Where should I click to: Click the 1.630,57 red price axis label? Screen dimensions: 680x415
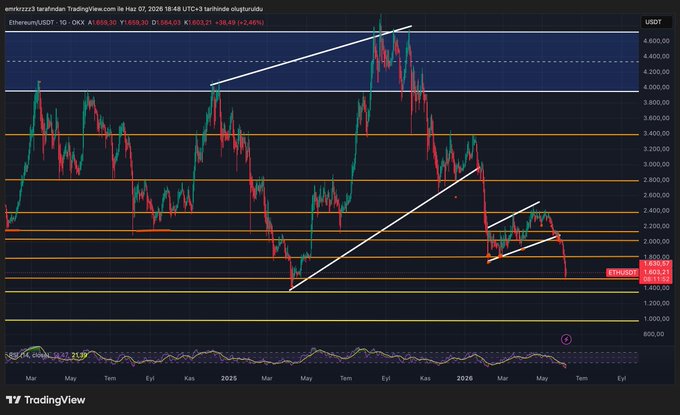tap(656, 264)
